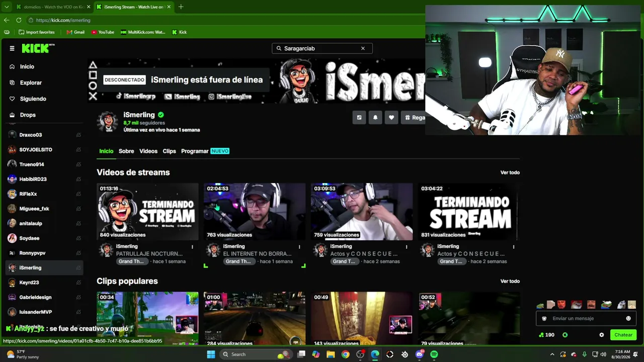Viewport: 644px width, 362px height.
Task: Switch to the Clips channel tab
Action: tap(169, 151)
